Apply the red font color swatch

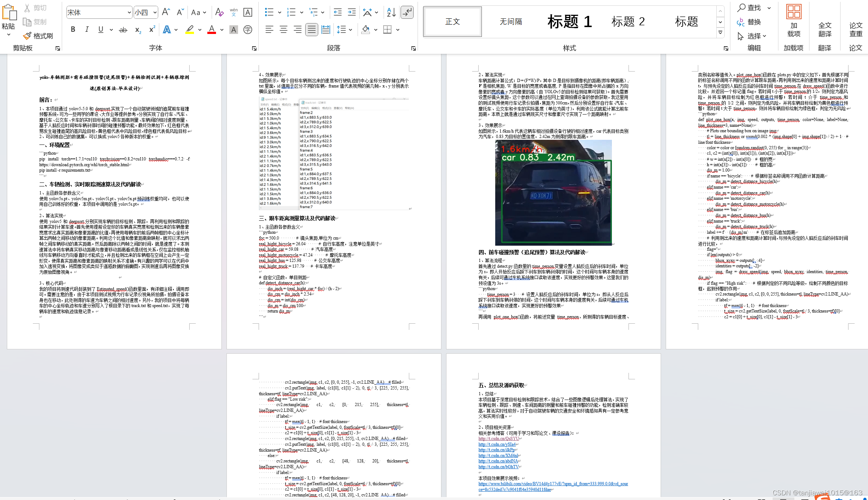tap(212, 30)
